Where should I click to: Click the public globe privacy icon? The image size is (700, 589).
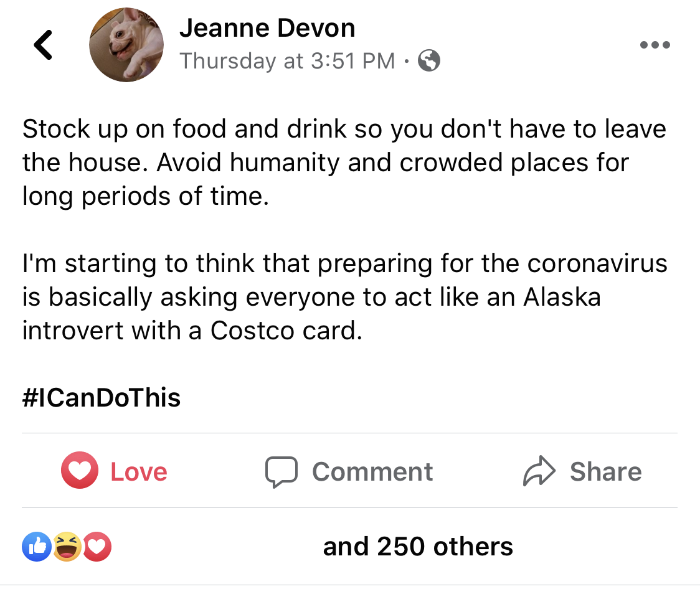click(429, 60)
